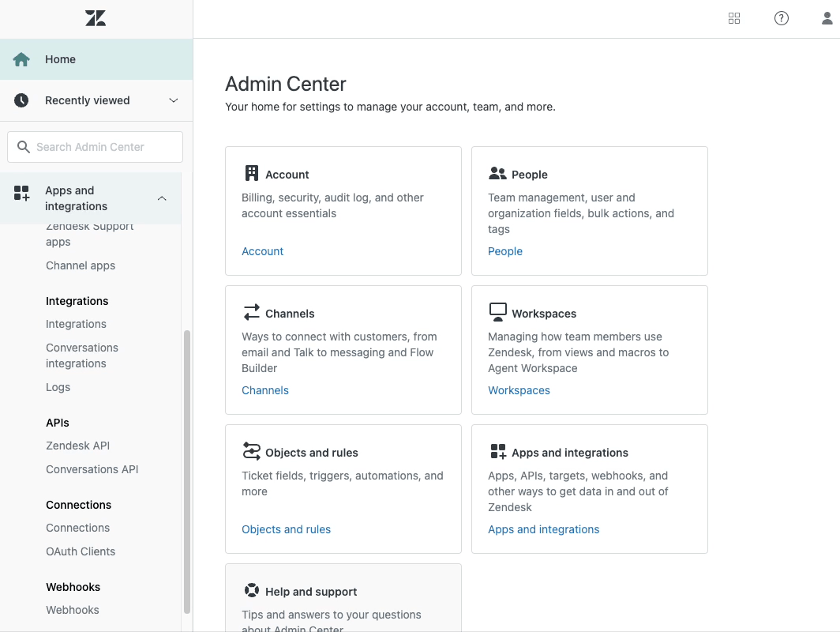Click the Account link on the Account card
The image size is (840, 632).
262,250
